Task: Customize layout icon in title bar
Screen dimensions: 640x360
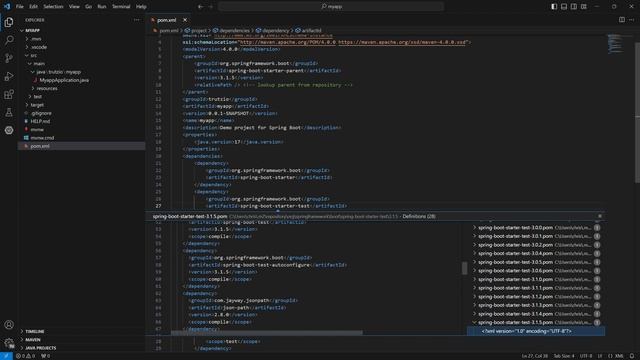Action: click(x=584, y=7)
